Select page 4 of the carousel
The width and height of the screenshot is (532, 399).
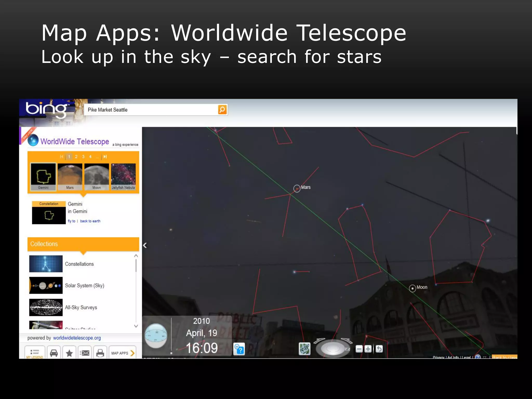pyautogui.click(x=90, y=157)
